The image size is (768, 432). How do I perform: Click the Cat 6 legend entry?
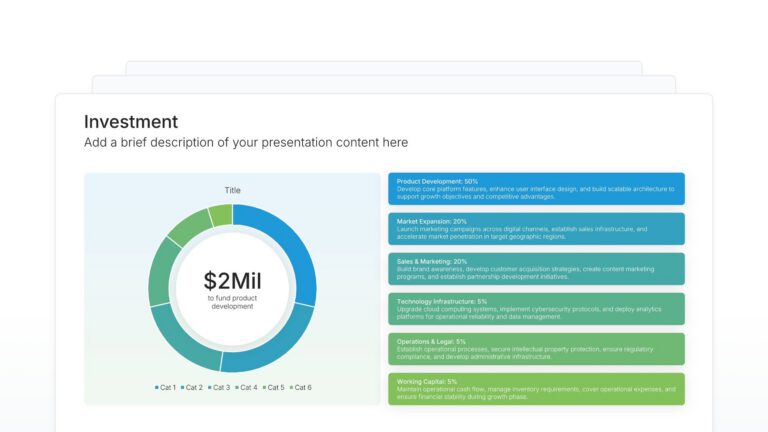[300, 387]
